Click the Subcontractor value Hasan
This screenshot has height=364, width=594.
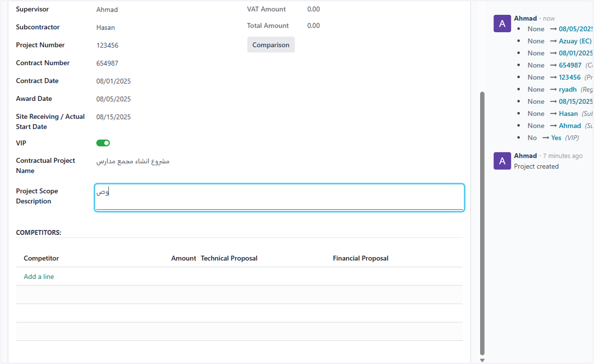(105, 27)
